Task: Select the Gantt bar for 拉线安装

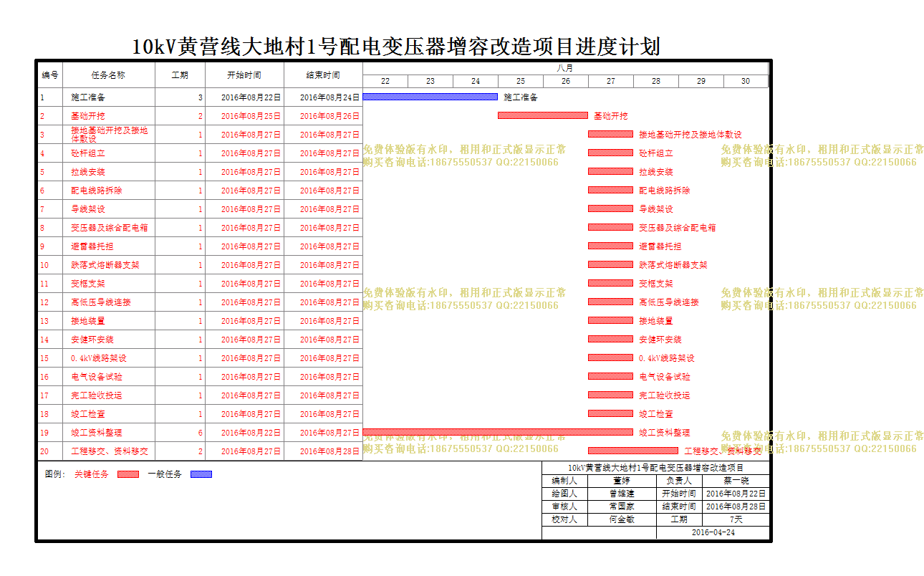Action: pos(610,171)
